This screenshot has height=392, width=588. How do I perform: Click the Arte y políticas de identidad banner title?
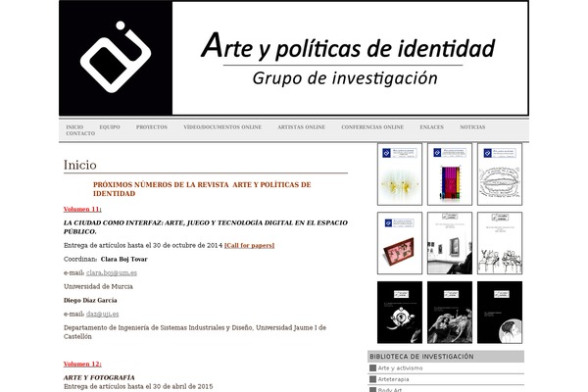(348, 46)
